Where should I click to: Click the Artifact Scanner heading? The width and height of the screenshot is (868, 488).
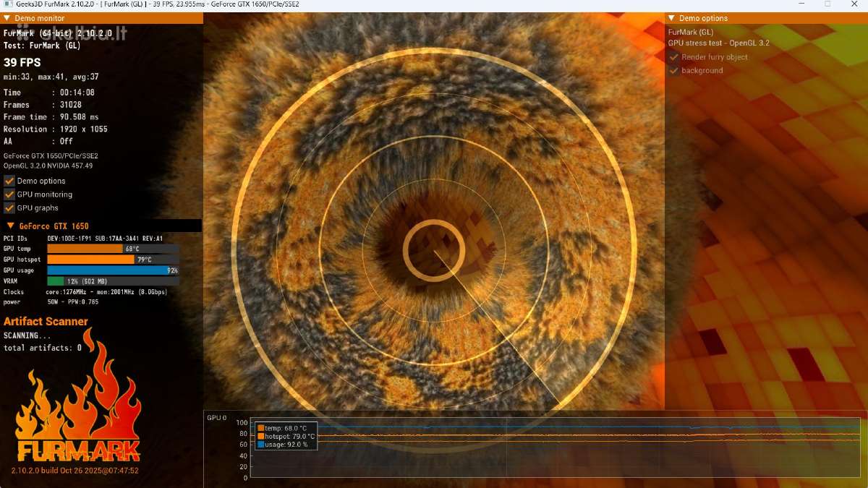pyautogui.click(x=46, y=322)
